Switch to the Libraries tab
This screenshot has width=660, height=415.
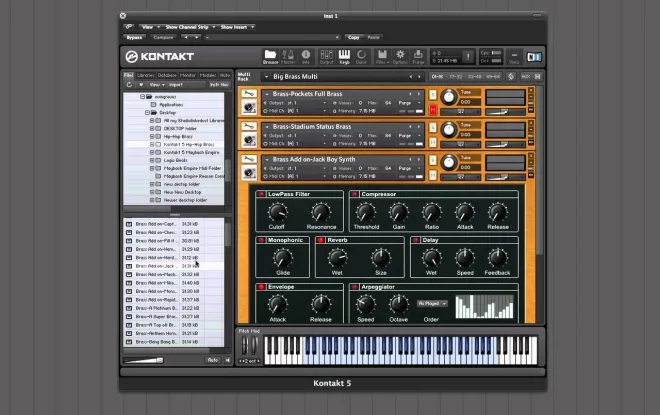point(146,75)
